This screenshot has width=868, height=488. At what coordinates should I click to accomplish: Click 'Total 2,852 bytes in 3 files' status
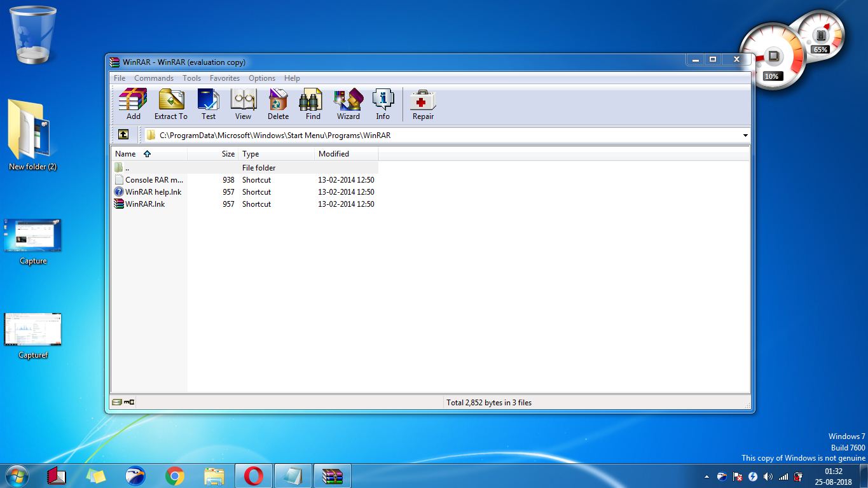click(x=489, y=403)
